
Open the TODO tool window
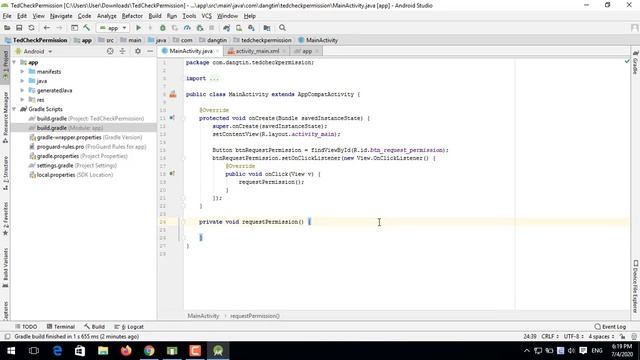click(x=26, y=327)
